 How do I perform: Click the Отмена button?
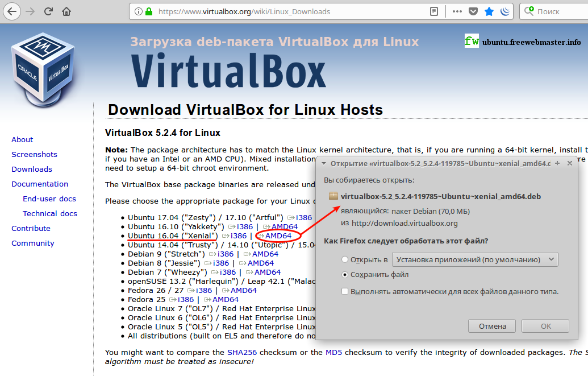[x=492, y=326]
